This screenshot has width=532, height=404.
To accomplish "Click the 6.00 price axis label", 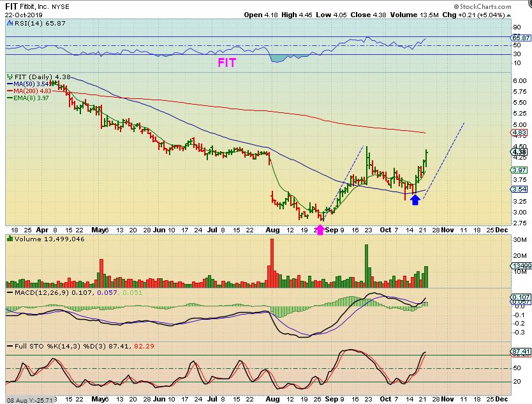I will (x=521, y=81).
